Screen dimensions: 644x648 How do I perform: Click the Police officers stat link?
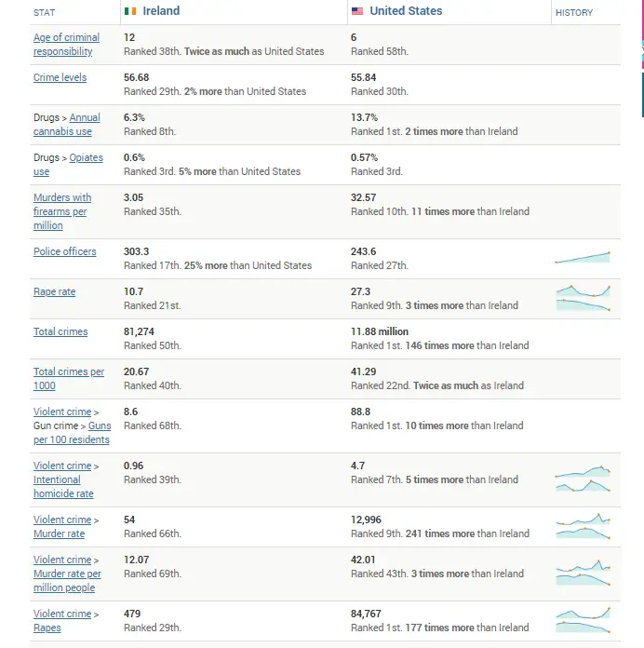coord(64,251)
